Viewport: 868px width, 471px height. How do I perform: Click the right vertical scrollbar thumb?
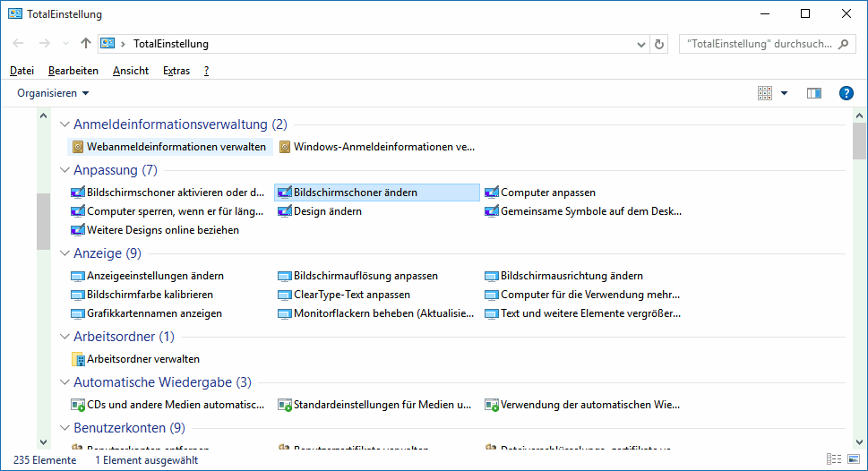(859, 141)
